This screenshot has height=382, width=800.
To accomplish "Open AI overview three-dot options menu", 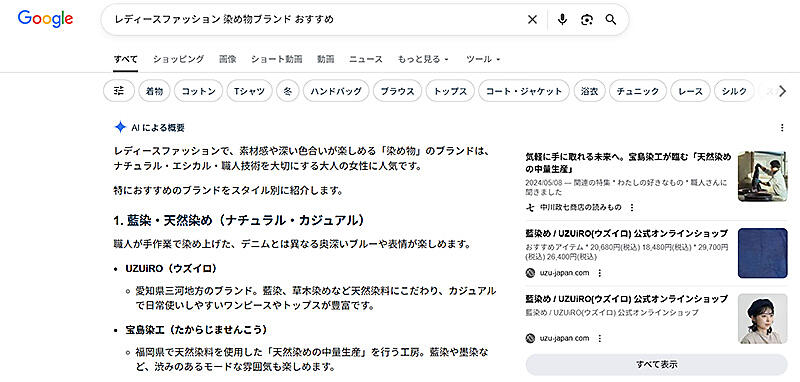I will tap(782, 128).
